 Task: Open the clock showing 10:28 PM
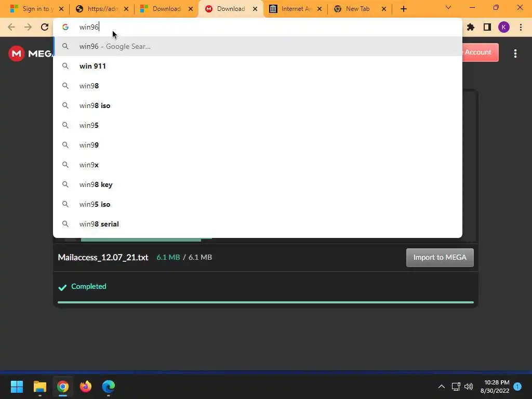tap(495, 387)
